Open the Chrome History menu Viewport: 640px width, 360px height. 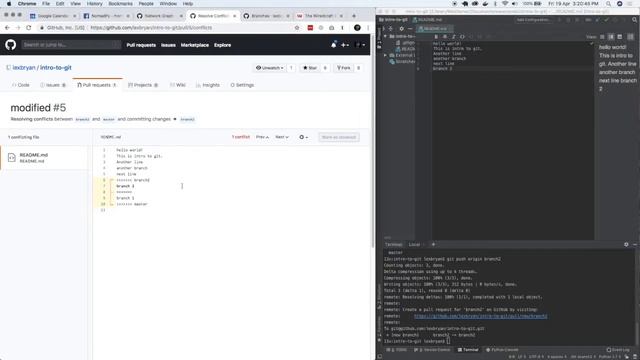pos(94,4)
